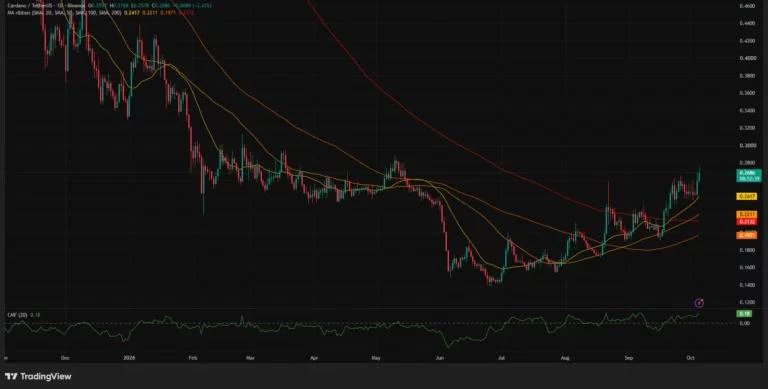Click the yellow 0.2417 SMA price tag
The width and height of the screenshot is (768, 389).
tap(747, 196)
